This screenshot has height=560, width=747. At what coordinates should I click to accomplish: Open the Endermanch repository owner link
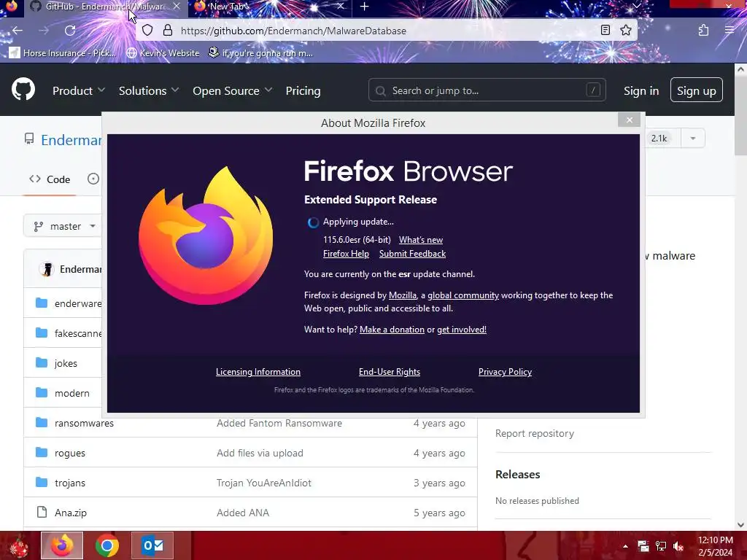point(71,140)
